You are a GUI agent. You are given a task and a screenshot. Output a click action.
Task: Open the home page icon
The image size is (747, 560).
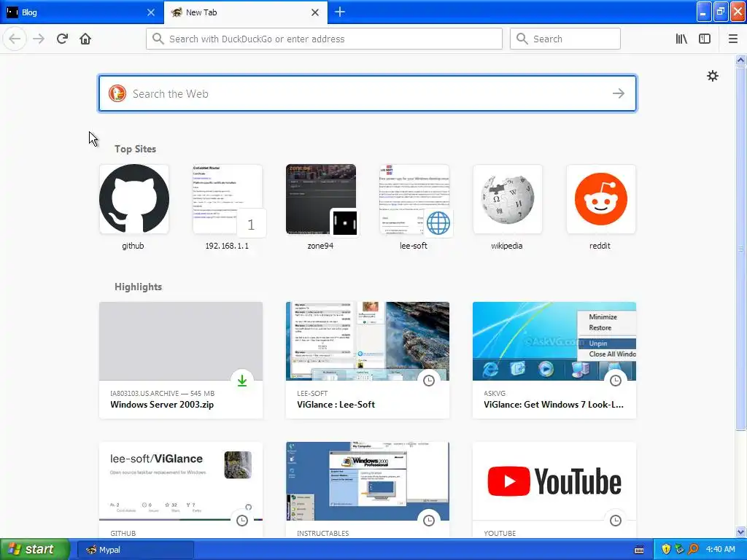coord(85,39)
